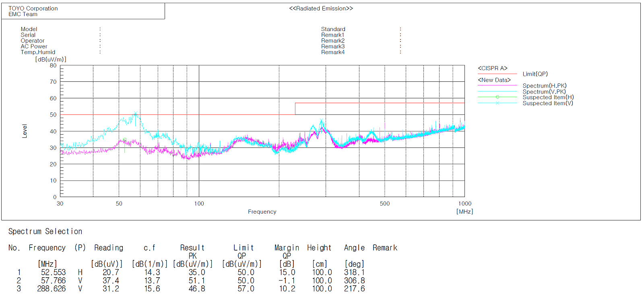Screen dimensions: 644x299
Task: Click angle value '306.8' in row 2
Action: coord(355,280)
